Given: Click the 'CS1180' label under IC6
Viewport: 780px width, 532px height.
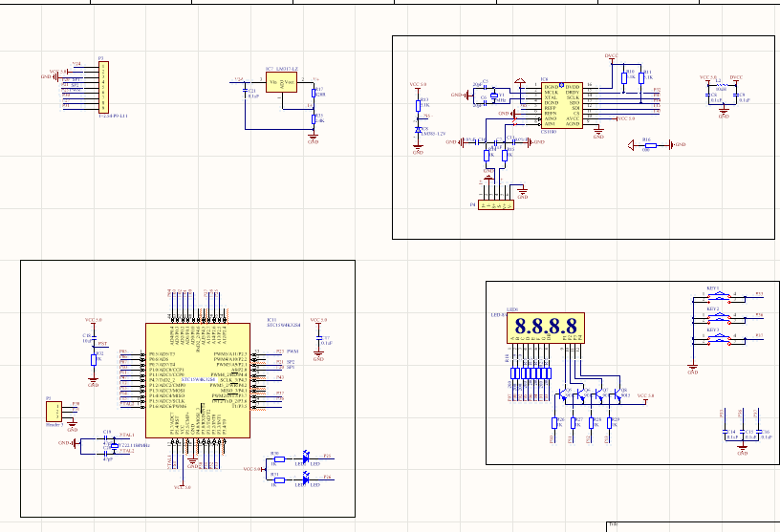Looking at the screenshot, I should (549, 132).
